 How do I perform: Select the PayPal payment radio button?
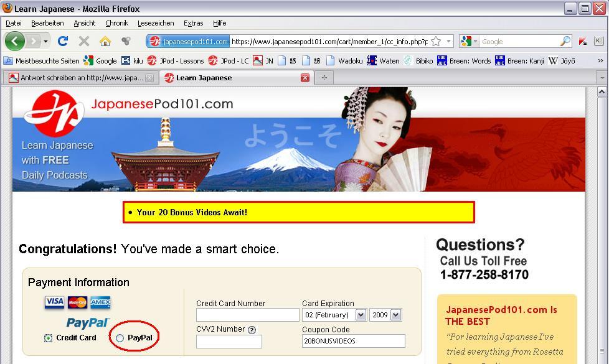(120, 338)
